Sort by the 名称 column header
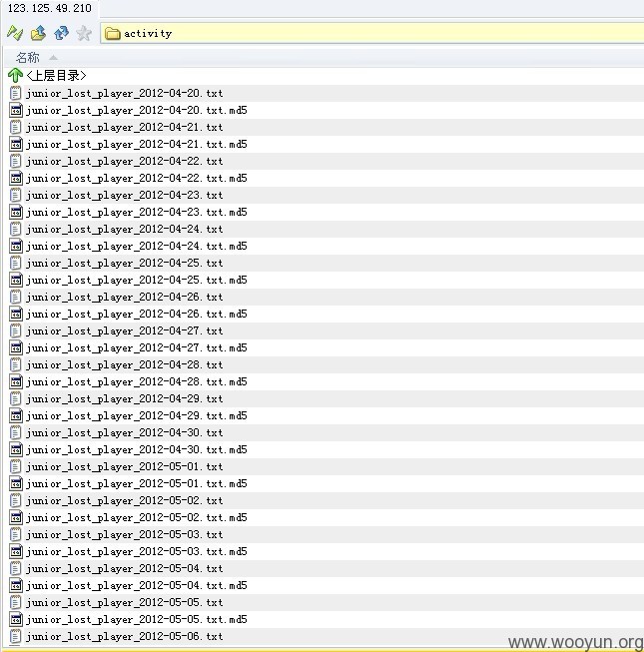 [x=27, y=57]
